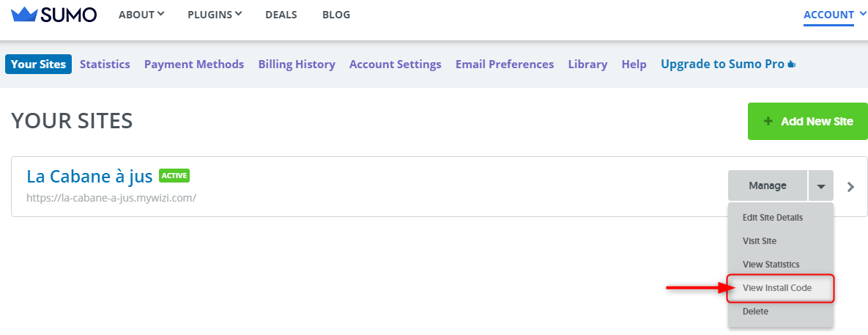Open the La Cabane à jus site link

[x=89, y=176]
